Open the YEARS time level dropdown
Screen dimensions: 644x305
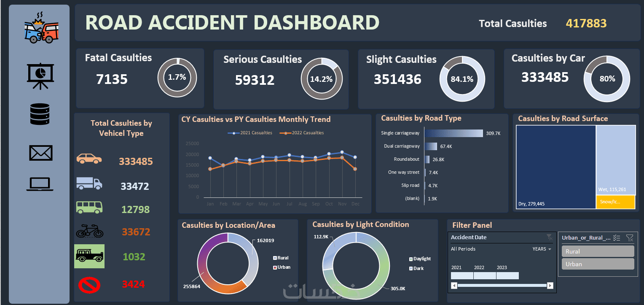(542, 249)
